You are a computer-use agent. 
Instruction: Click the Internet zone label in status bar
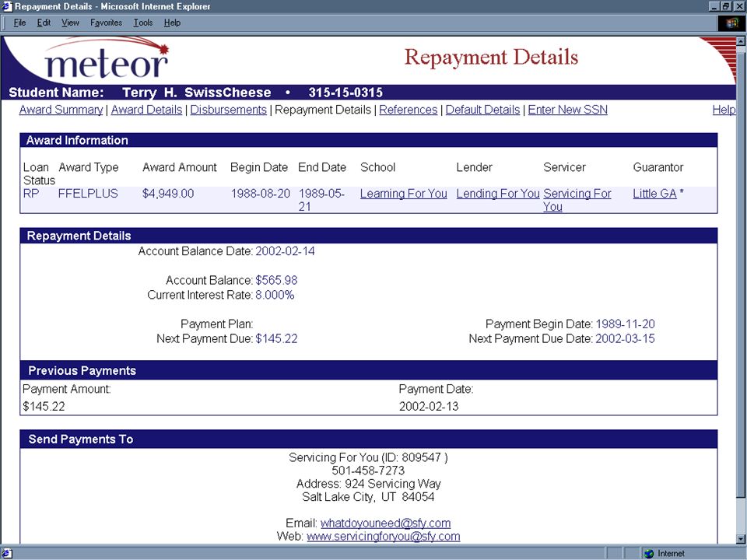coord(671,553)
